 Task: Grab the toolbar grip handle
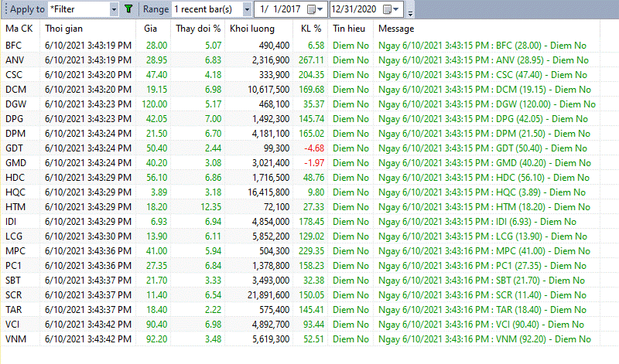coord(6,9)
